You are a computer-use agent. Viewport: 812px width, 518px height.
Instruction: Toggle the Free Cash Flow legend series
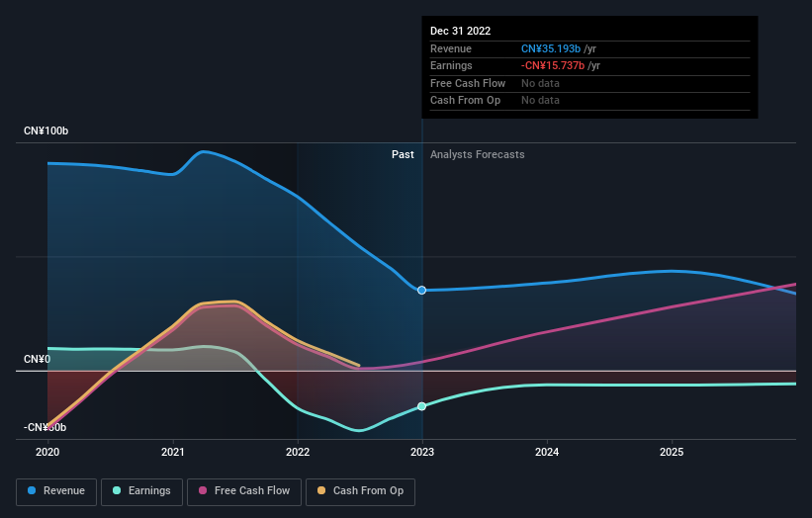pos(244,491)
